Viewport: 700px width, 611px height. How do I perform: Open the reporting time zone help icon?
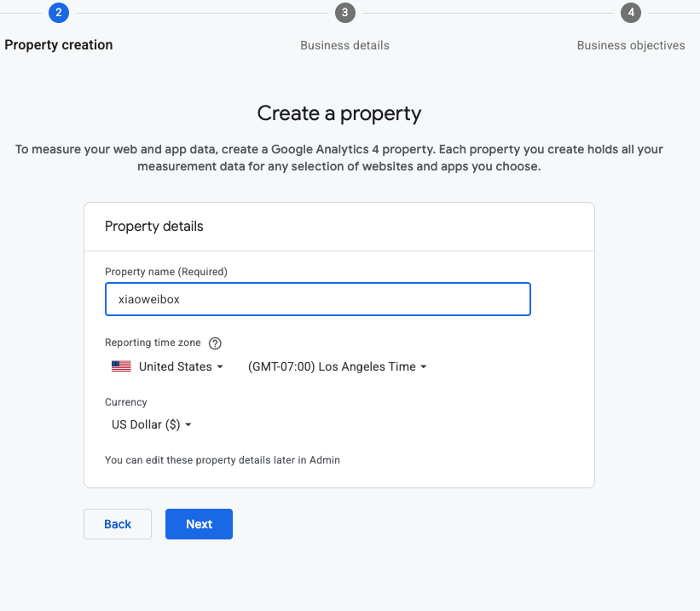click(x=215, y=343)
